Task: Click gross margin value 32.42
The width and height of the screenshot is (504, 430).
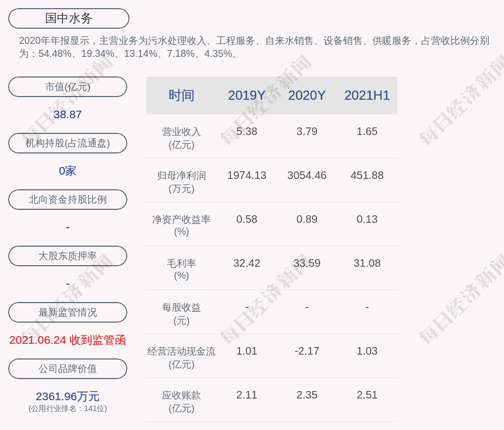Action: tap(247, 264)
